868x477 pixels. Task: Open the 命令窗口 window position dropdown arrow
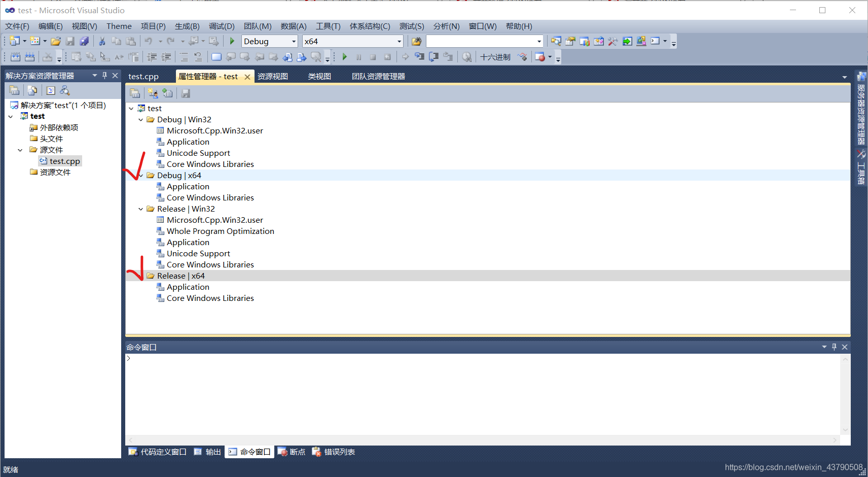click(824, 347)
